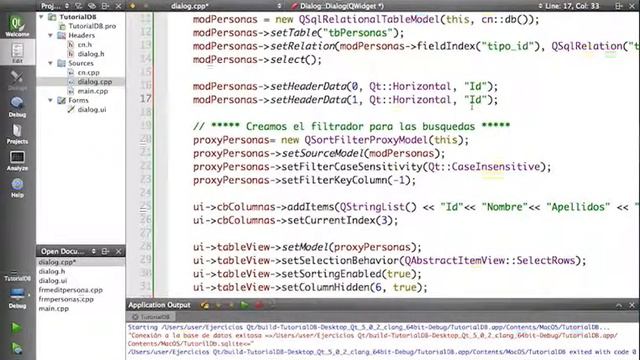The height and width of the screenshot is (360, 640).
Task: Close the Application Output pane
Action: 632,305
